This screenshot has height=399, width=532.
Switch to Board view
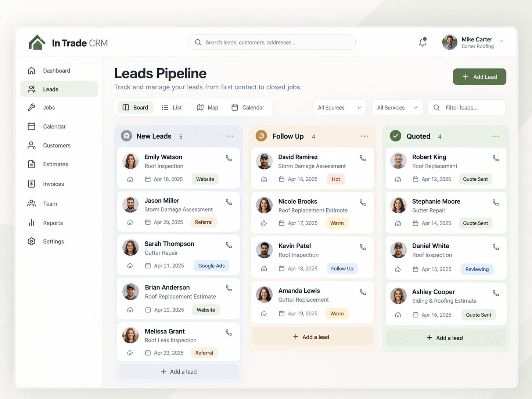(135, 107)
